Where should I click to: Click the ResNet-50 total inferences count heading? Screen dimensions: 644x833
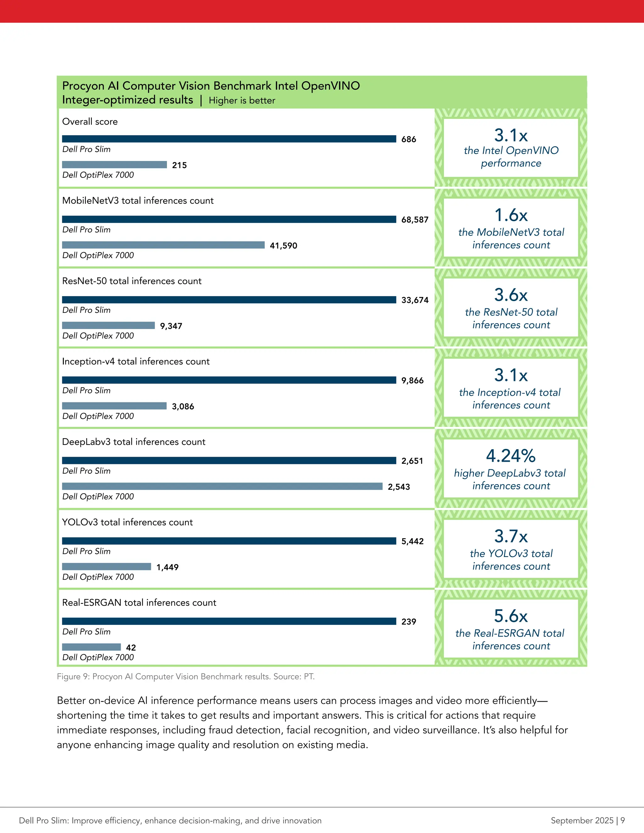tap(132, 281)
